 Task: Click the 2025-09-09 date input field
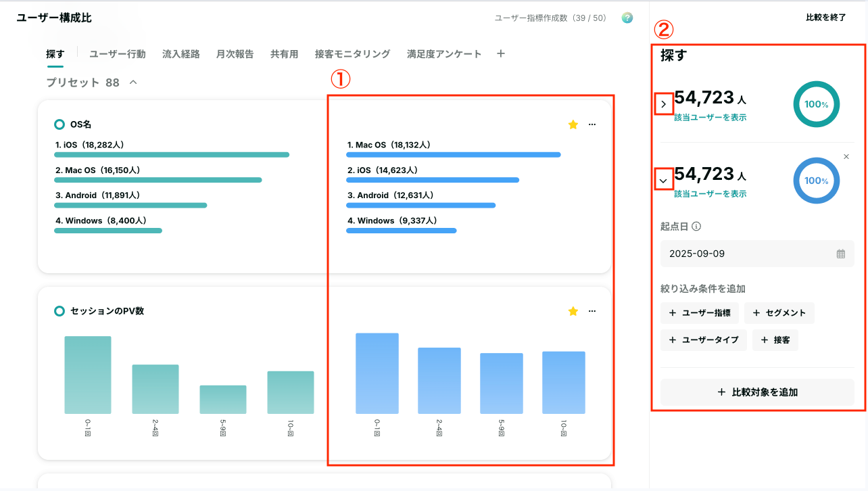pyautogui.click(x=757, y=254)
